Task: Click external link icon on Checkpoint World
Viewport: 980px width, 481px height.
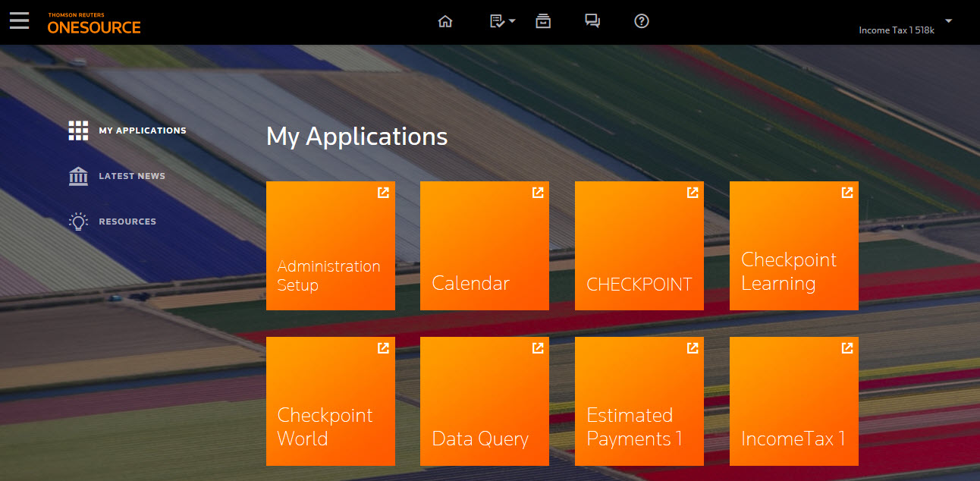Action: coord(383,348)
